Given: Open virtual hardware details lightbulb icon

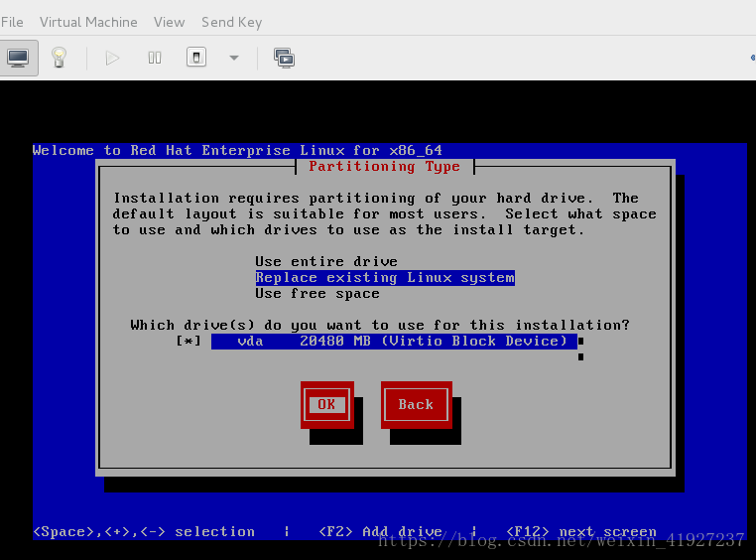Looking at the screenshot, I should [59, 58].
